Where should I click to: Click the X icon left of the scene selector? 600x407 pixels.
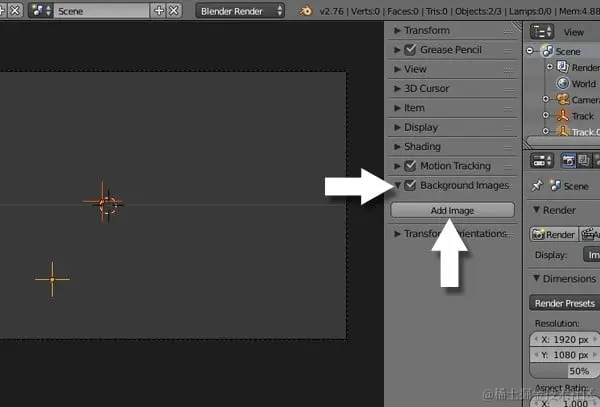tap(15, 11)
